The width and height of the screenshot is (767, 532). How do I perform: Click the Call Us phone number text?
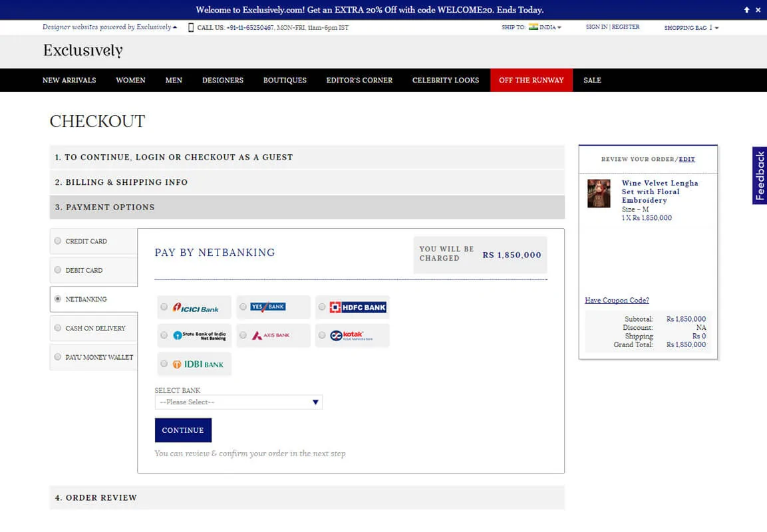[250, 28]
